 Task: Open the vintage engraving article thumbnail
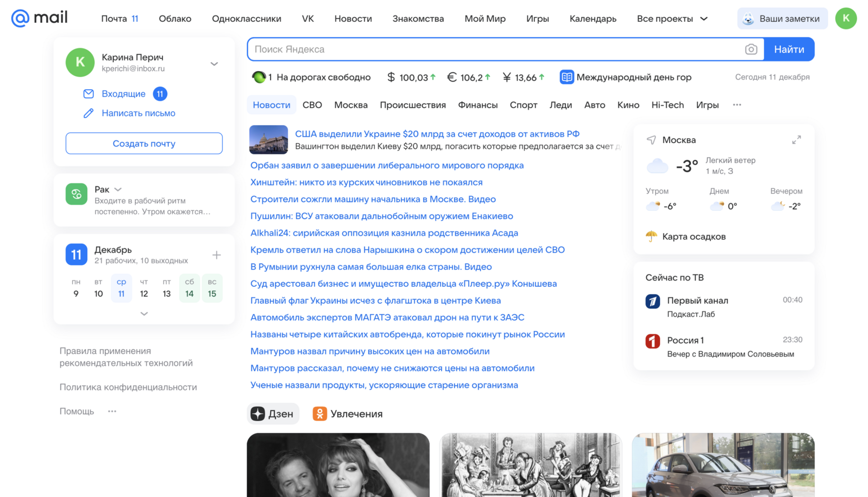coord(531,465)
